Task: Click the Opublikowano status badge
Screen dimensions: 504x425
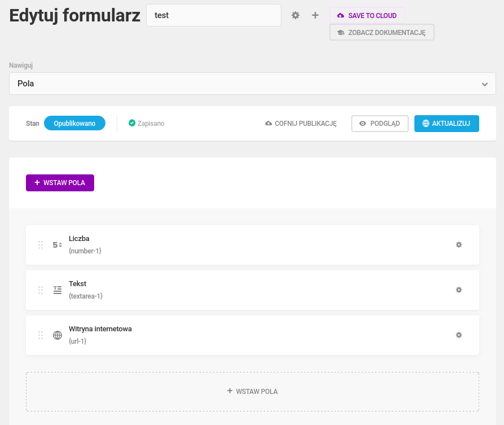Action: click(74, 123)
